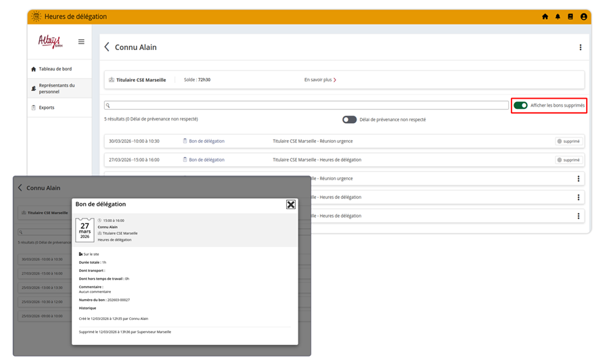Toggle the hamburger sidebar menu
609x364 pixels.
pyautogui.click(x=81, y=42)
